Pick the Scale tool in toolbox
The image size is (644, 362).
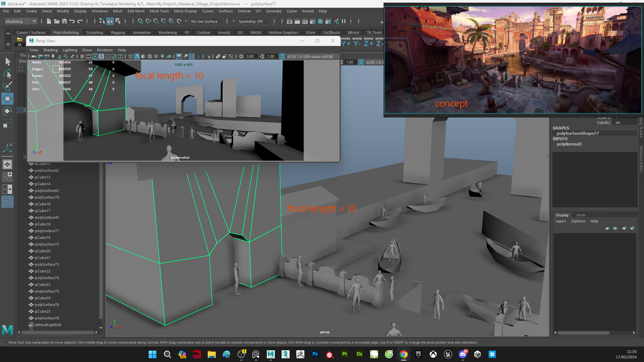pos(7,123)
